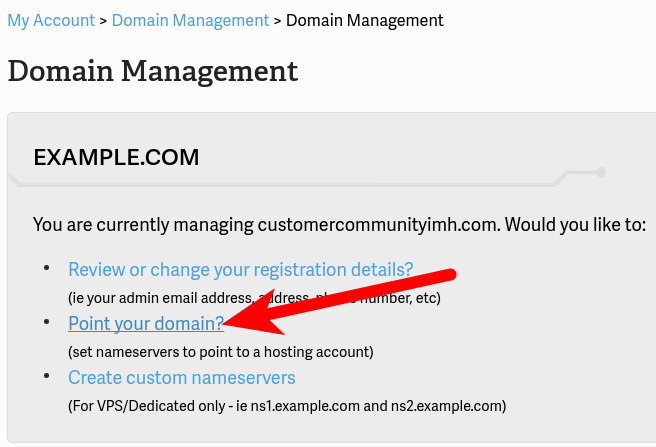Select the EXAMPLE.COM panel heading
This screenshot has width=656, height=447.
tap(116, 157)
